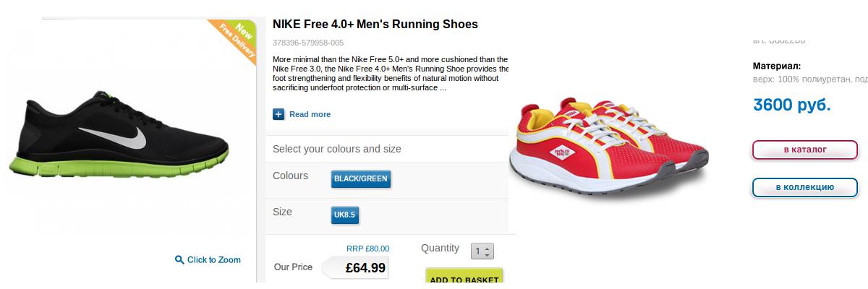Click the 'в каталог' button
Screen dimensions: 868x289
[x=804, y=150]
